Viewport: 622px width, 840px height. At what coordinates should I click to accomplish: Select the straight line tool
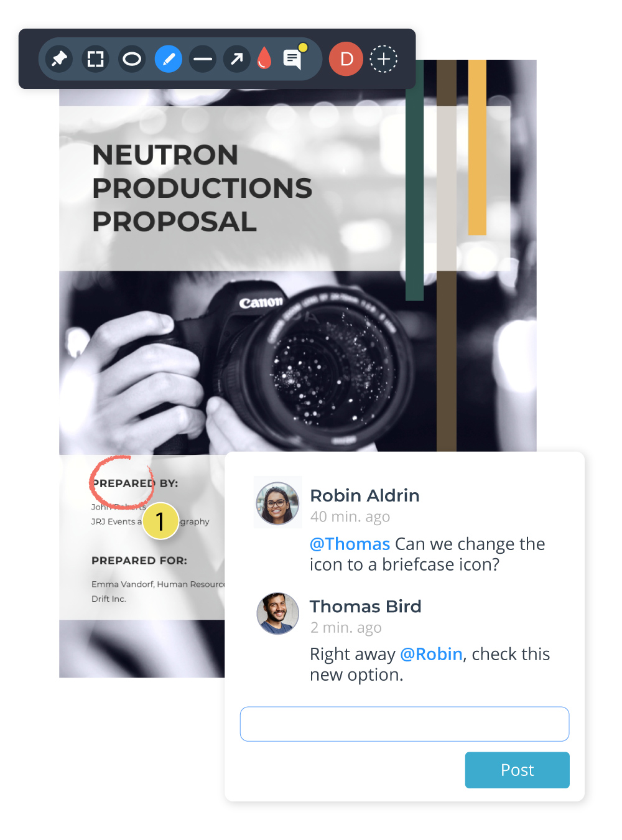pos(203,59)
